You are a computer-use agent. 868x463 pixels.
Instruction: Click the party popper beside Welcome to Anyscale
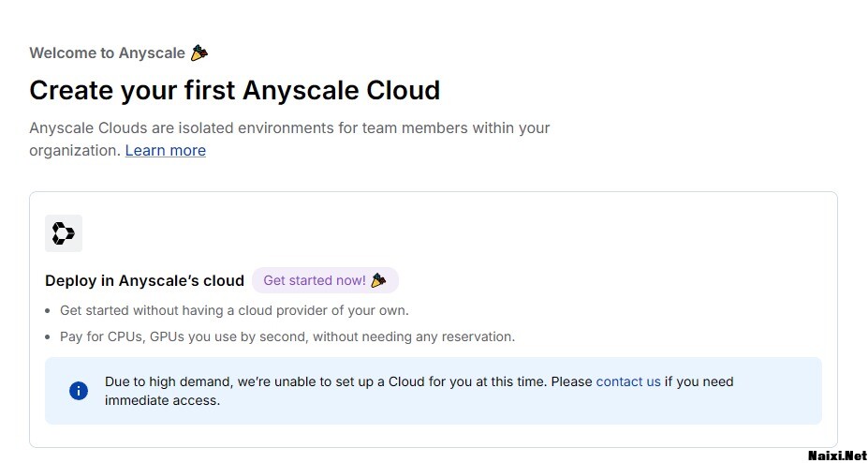199,52
